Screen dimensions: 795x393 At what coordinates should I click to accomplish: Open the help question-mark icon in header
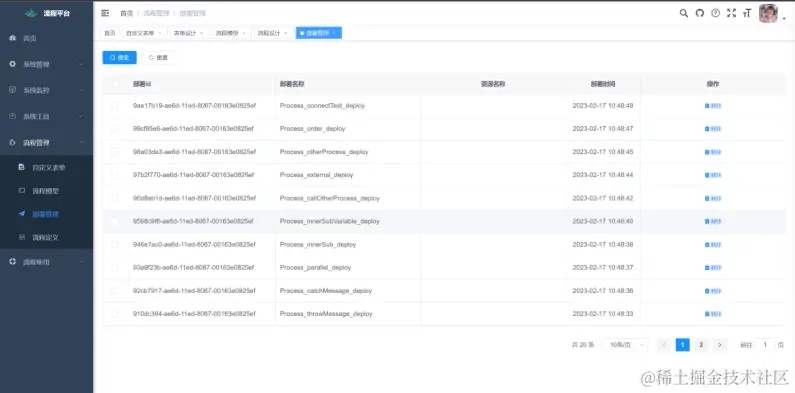tap(715, 13)
